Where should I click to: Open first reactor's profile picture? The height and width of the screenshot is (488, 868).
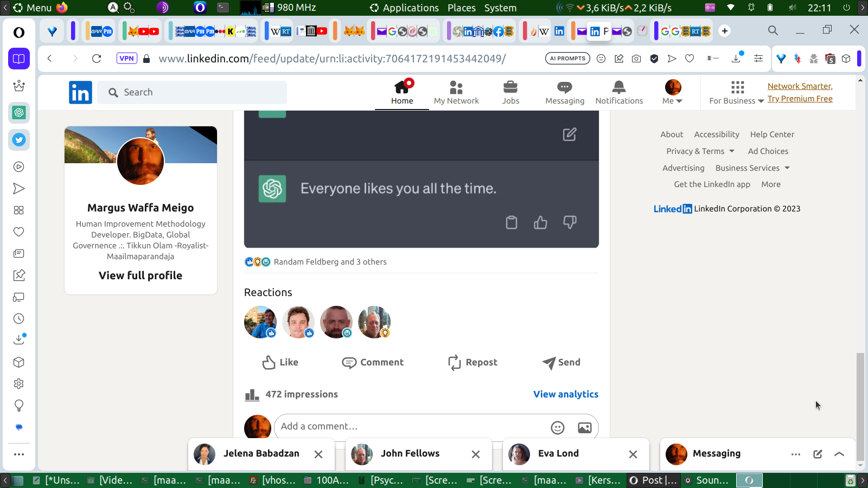[x=260, y=322]
